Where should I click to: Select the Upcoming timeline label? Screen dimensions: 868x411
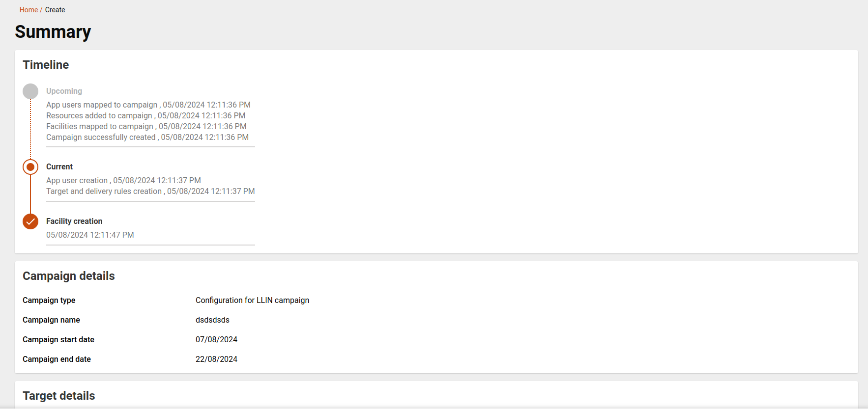[64, 91]
